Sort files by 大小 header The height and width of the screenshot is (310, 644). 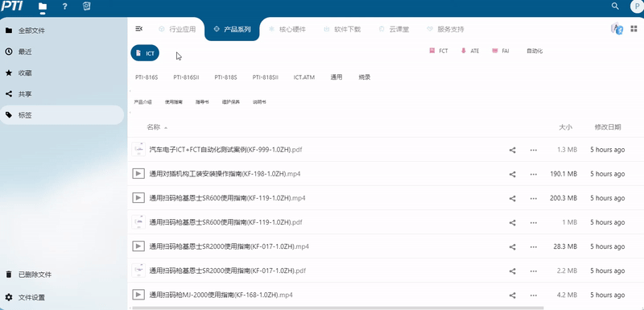pos(566,127)
